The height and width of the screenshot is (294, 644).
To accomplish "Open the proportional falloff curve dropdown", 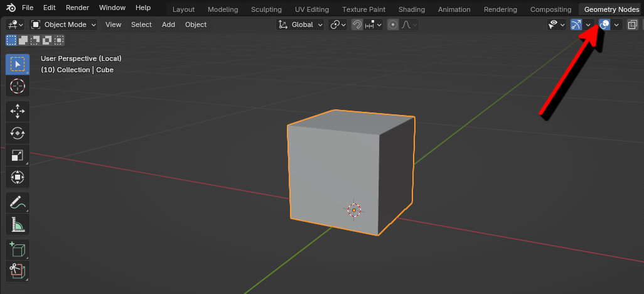I will click(409, 24).
